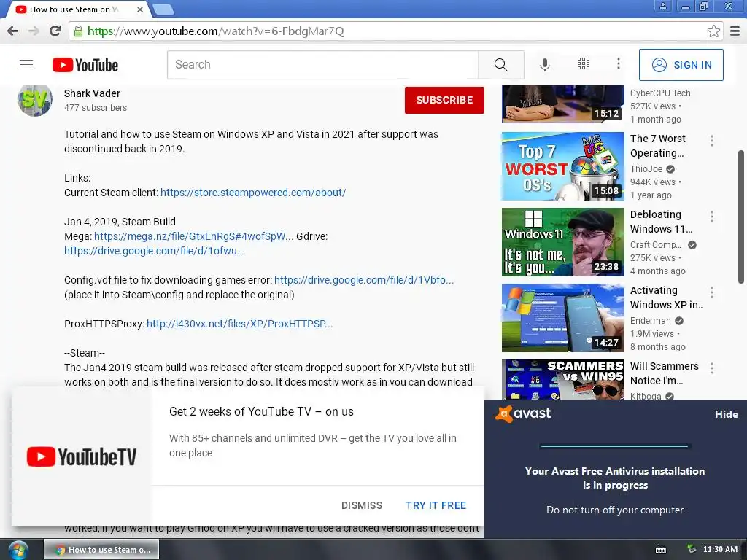Image resolution: width=747 pixels, height=560 pixels.
Task: Open Will Scammers Notice I'm video title
Action: [664, 373]
